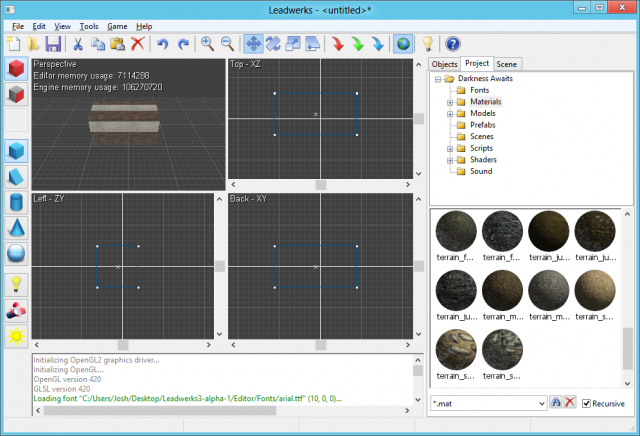Select the cylinder primitive tool
Viewport: 640px width, 436px height.
point(17,202)
